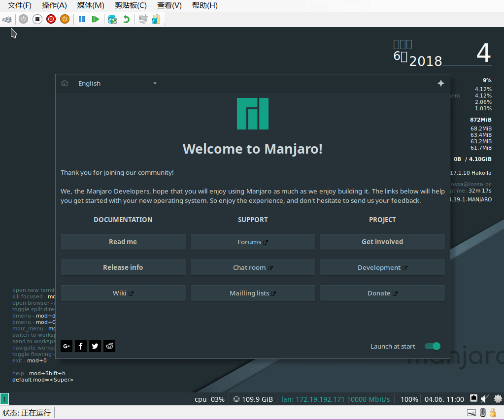Click the red Shut Down icon
Screen dimensions: 504x420
[51, 19]
